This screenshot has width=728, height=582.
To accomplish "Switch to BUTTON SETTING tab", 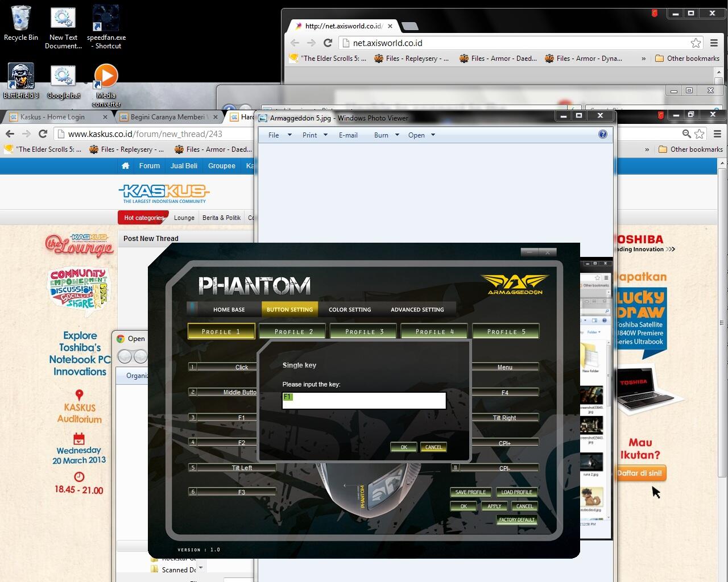I will 289,309.
